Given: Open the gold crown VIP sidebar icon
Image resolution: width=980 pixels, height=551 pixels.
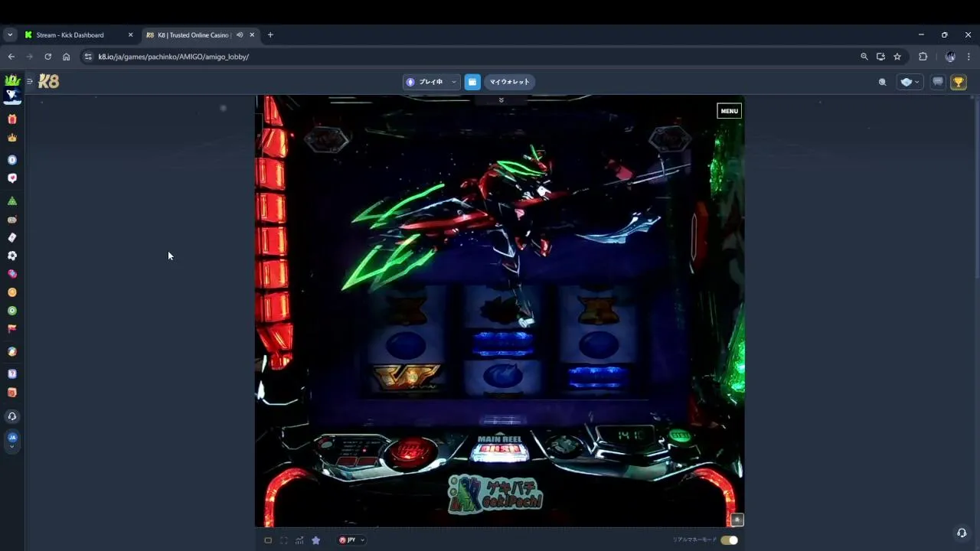Looking at the screenshot, I should tap(11, 138).
